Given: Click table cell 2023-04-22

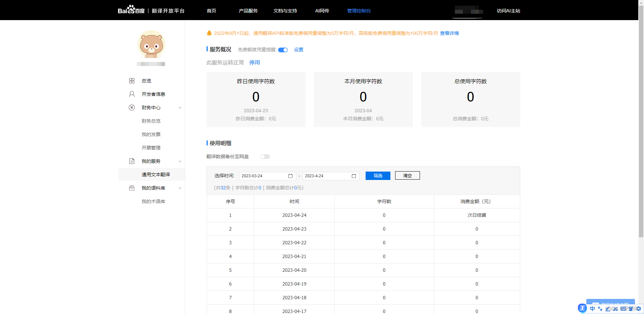Looking at the screenshot, I should click(294, 243).
